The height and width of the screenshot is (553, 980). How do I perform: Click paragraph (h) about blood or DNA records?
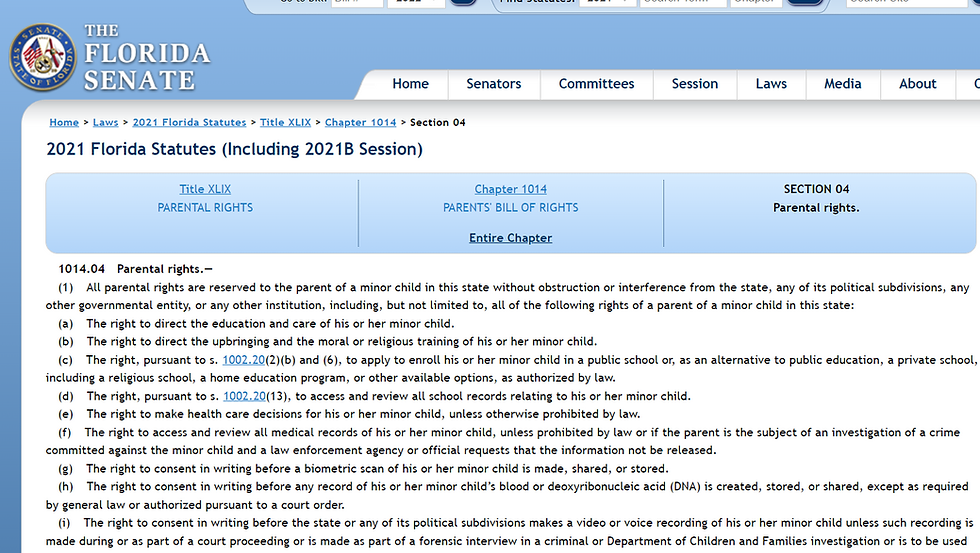(508, 496)
